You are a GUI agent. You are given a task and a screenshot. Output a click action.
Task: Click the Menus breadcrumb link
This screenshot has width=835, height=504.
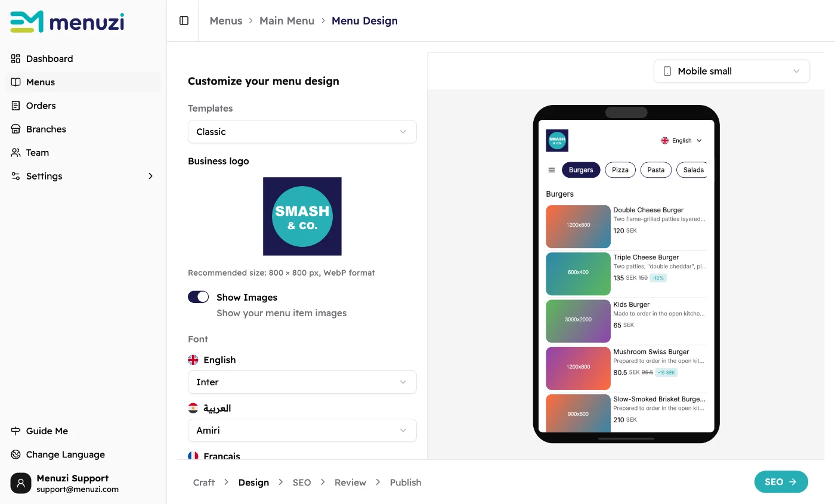[x=226, y=21]
